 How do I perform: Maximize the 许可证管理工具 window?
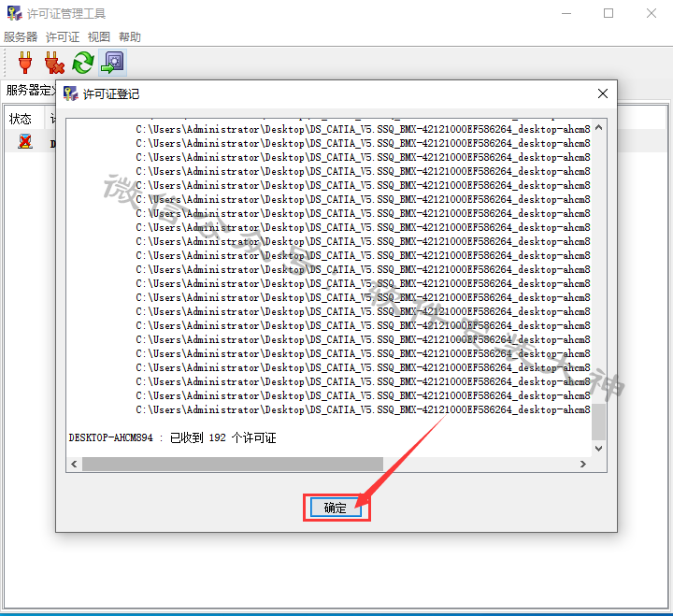pyautogui.click(x=609, y=13)
